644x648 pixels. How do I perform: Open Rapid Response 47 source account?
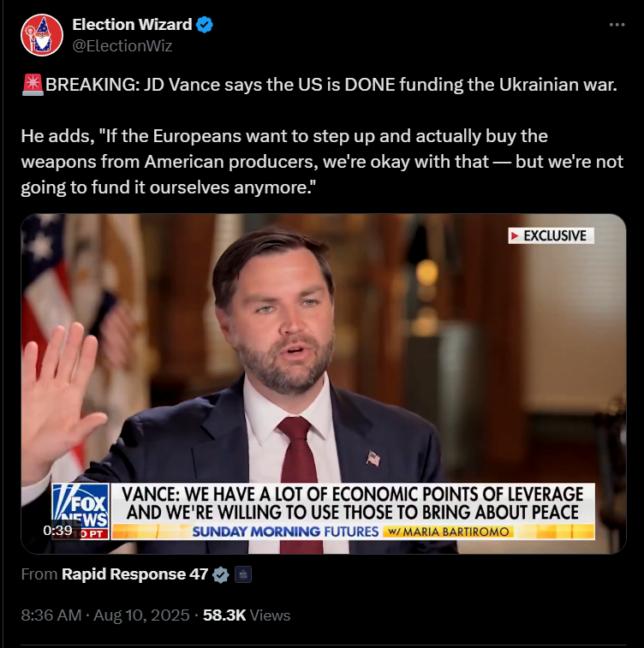pos(134,574)
